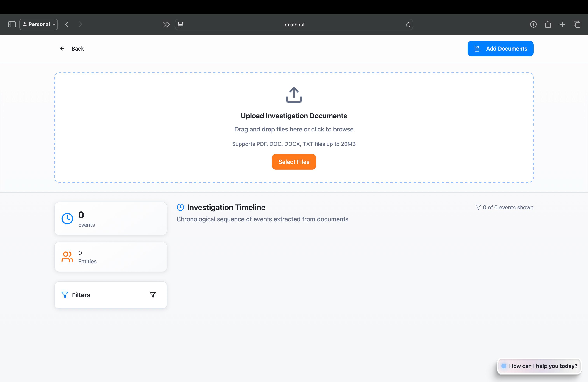Click the Safari share icon
Screen dimensions: 588x382
[548, 25]
